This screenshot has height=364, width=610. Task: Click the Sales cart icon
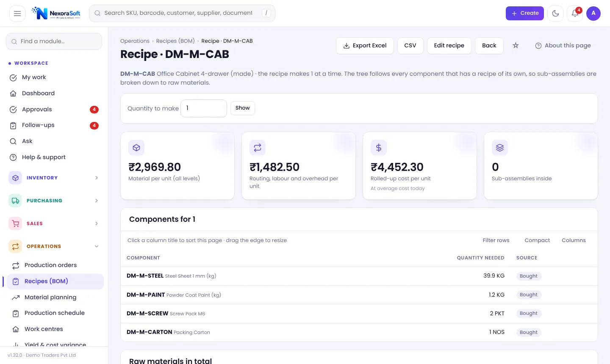tap(15, 223)
